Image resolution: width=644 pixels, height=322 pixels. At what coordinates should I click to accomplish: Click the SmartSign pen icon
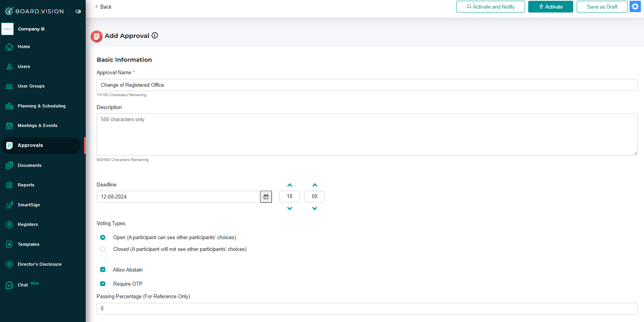tap(9, 205)
